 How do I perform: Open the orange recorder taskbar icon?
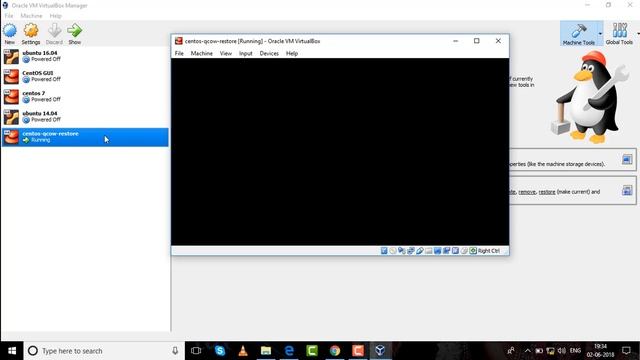click(358, 351)
